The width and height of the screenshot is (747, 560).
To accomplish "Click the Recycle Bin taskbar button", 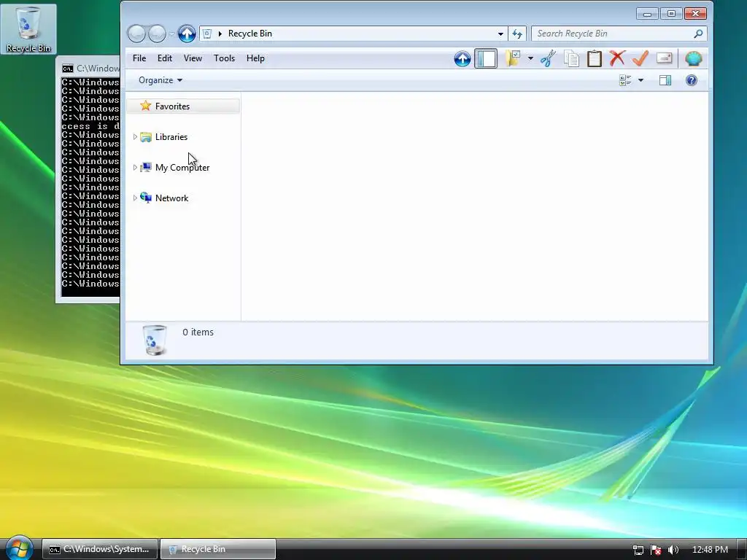I will pyautogui.click(x=217, y=549).
